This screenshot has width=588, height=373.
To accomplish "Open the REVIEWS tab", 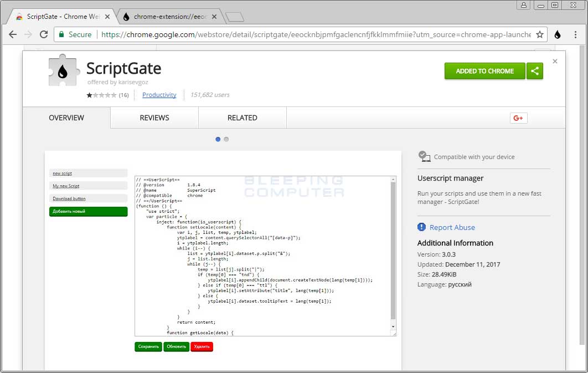I will [154, 118].
